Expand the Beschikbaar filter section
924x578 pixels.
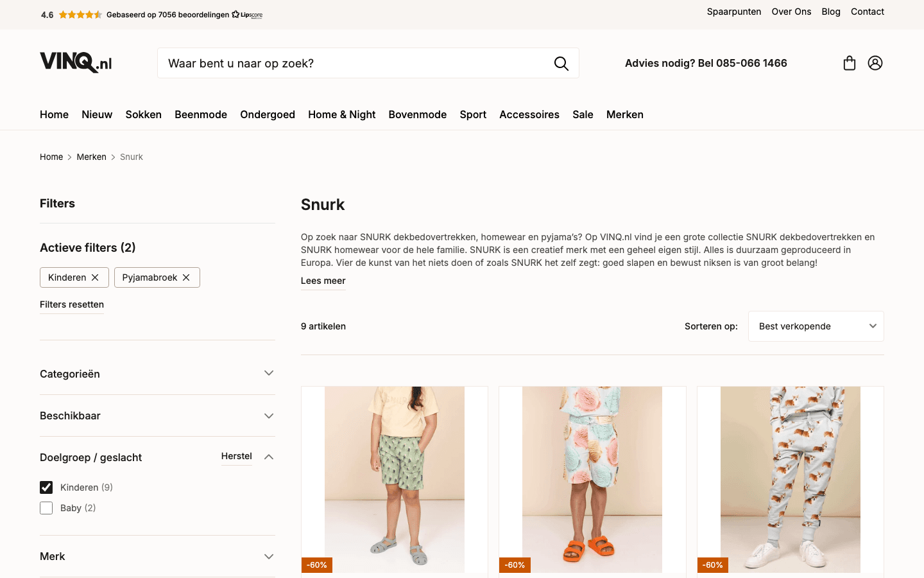tap(157, 416)
